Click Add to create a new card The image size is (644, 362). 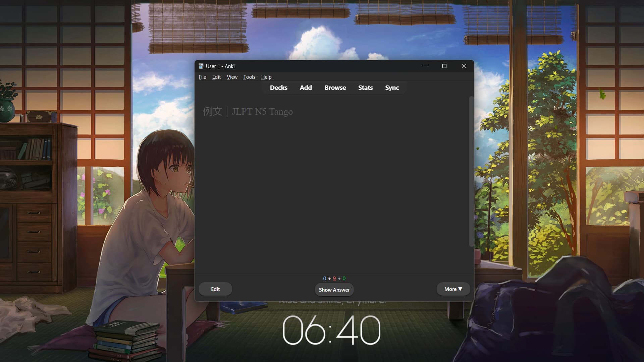(306, 88)
